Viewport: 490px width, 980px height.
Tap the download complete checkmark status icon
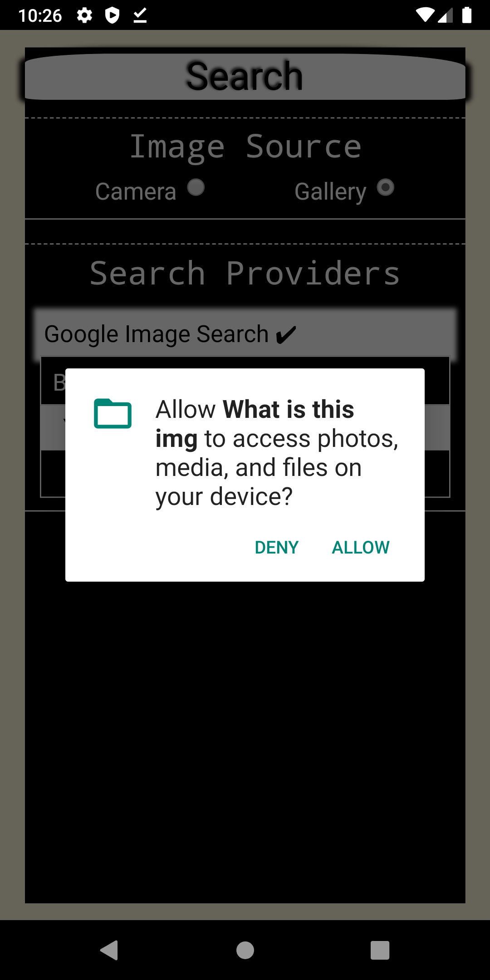[x=140, y=15]
